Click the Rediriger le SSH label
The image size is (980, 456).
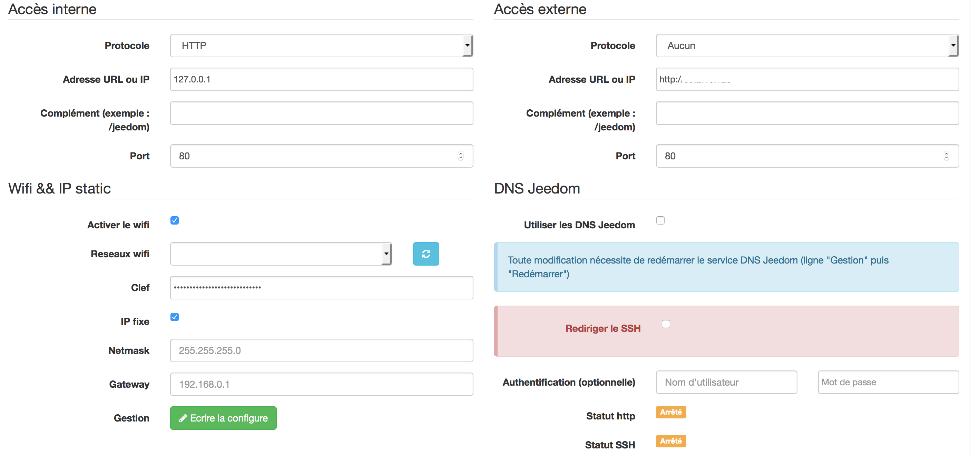tap(602, 328)
